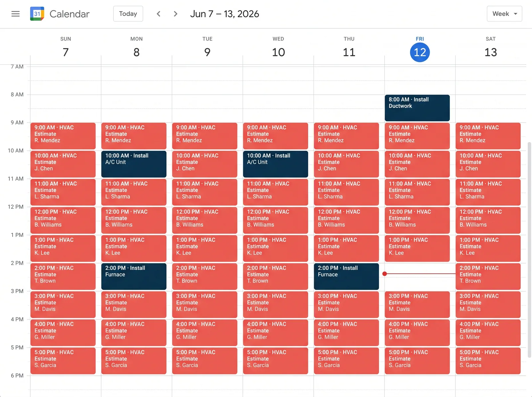Go to the previous week arrow
Viewport: 532px width, 397px height.
tap(159, 14)
